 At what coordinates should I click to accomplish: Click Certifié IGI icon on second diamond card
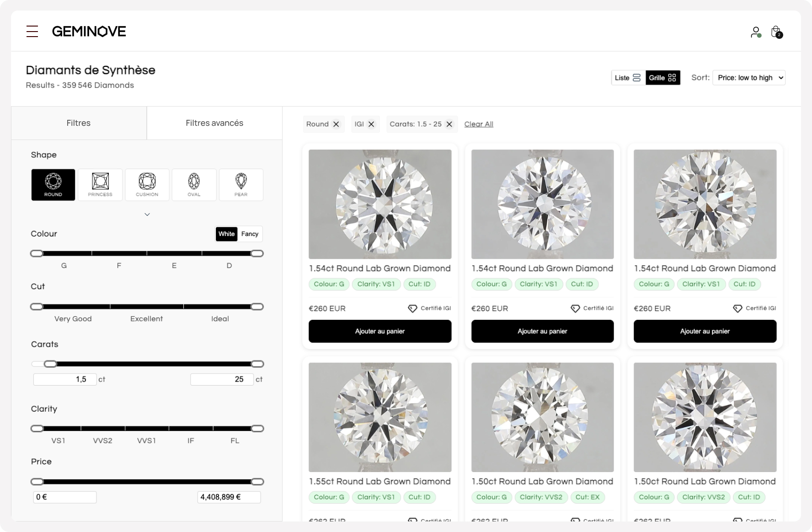click(575, 309)
